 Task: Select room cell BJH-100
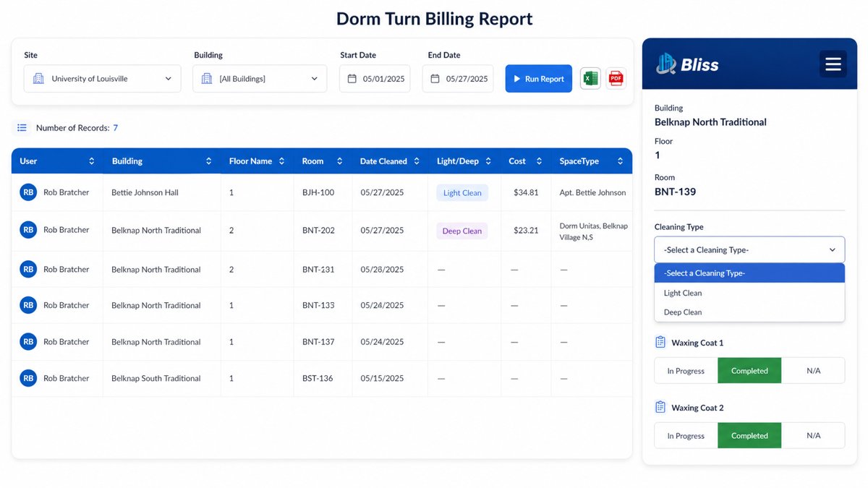click(x=318, y=193)
